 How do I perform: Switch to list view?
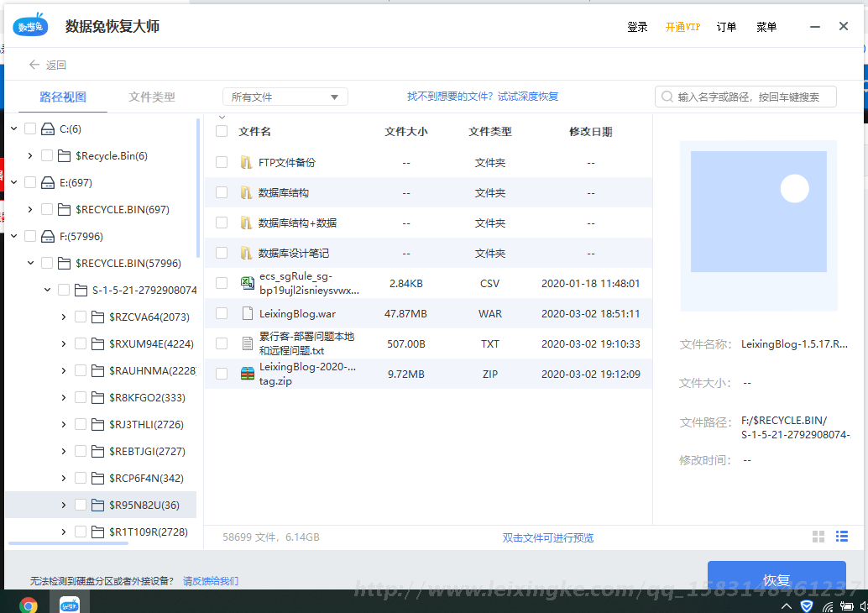point(842,537)
